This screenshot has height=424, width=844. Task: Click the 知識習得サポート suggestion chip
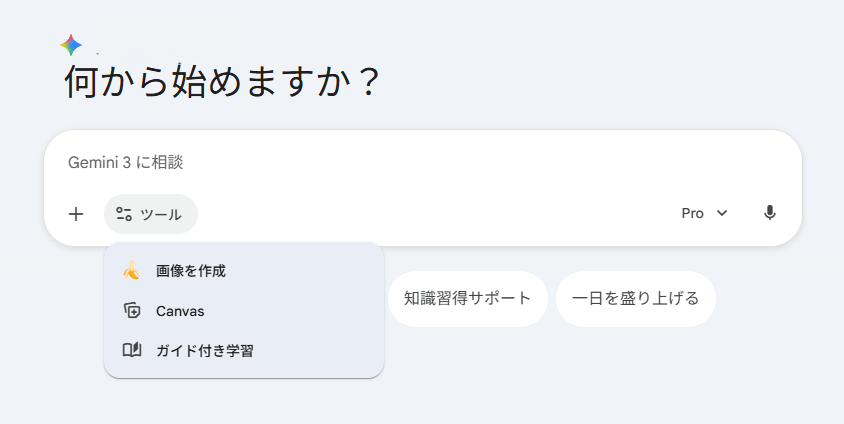(x=467, y=298)
